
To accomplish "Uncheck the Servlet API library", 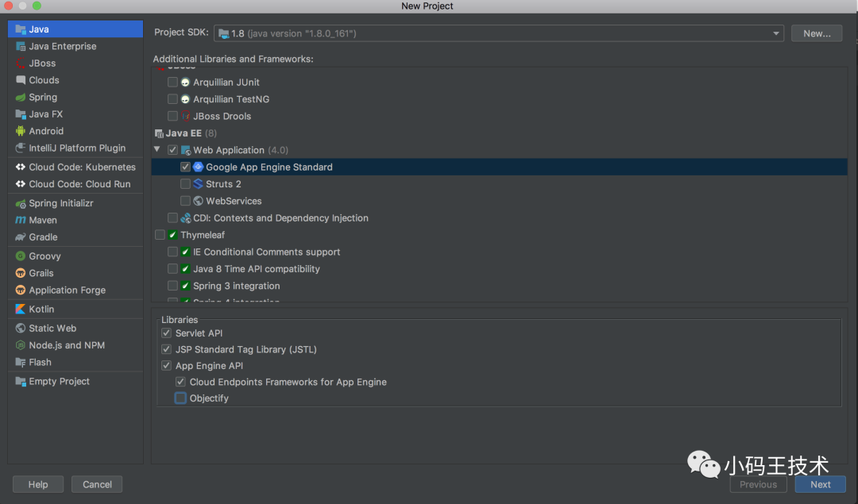I will point(166,333).
